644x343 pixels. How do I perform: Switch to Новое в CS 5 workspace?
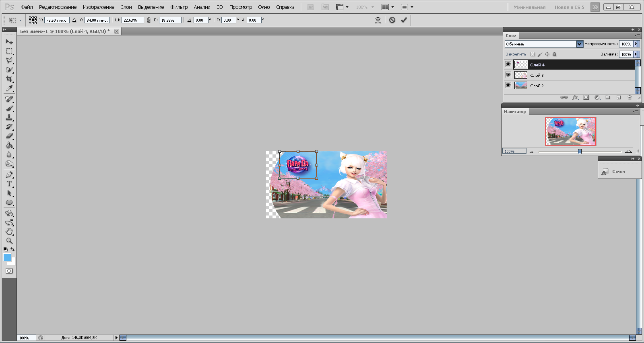tap(569, 7)
